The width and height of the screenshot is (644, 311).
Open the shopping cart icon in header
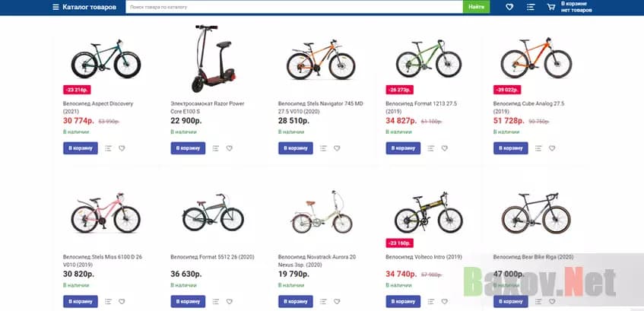click(x=550, y=7)
